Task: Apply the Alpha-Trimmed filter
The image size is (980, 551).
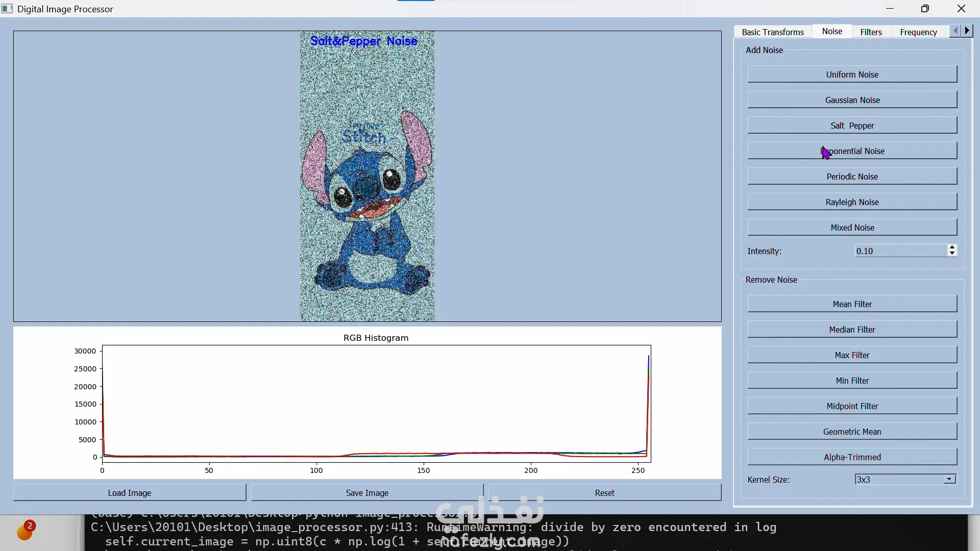Action: 852,457
